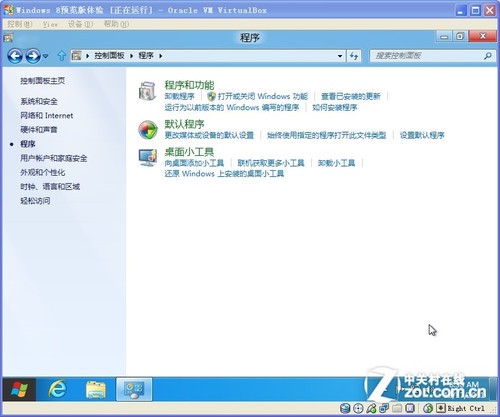Expand the chevron after 控制面板 breadcrumb
This screenshot has height=417, width=500.
tap(131, 56)
